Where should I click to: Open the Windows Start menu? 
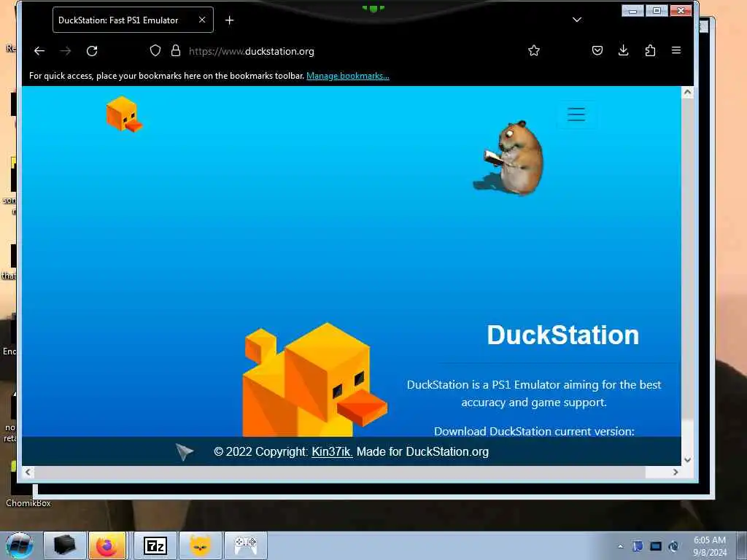coord(19,545)
